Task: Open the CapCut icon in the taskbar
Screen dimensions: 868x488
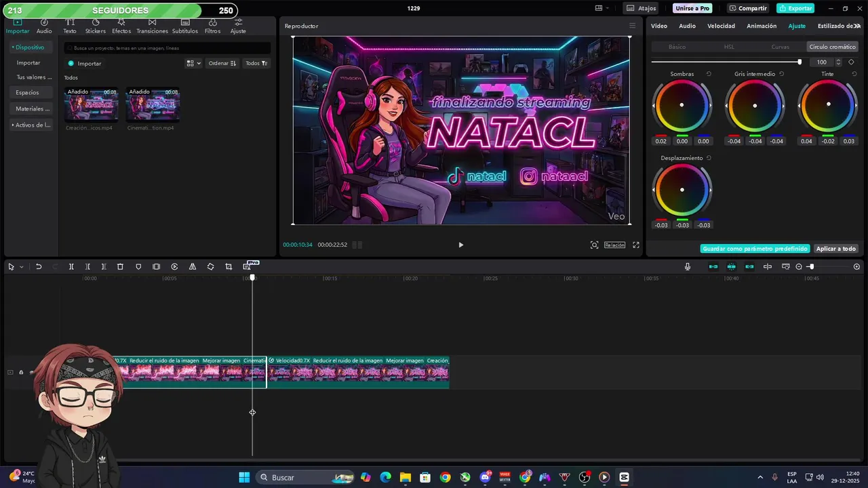Action: (x=624, y=477)
